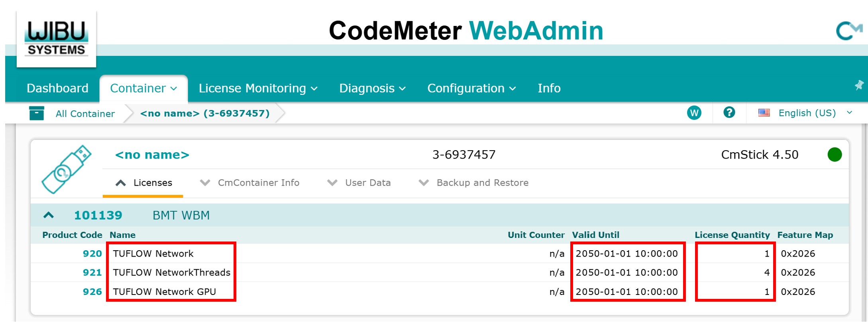868x322 pixels.
Task: Open product code 926 link
Action: pos(92,292)
